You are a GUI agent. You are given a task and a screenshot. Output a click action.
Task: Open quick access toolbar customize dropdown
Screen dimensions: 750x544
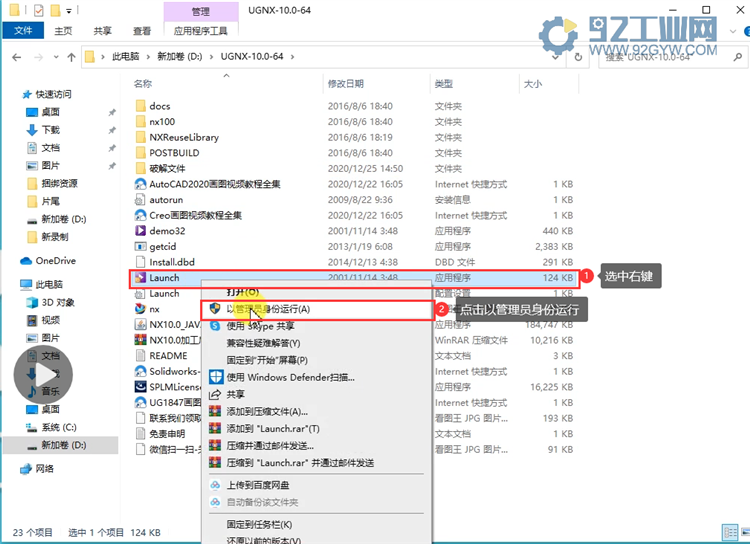pyautogui.click(x=69, y=11)
